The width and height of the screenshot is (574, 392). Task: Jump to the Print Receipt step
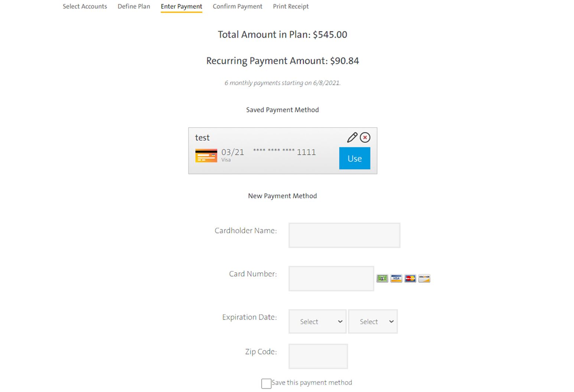point(291,6)
